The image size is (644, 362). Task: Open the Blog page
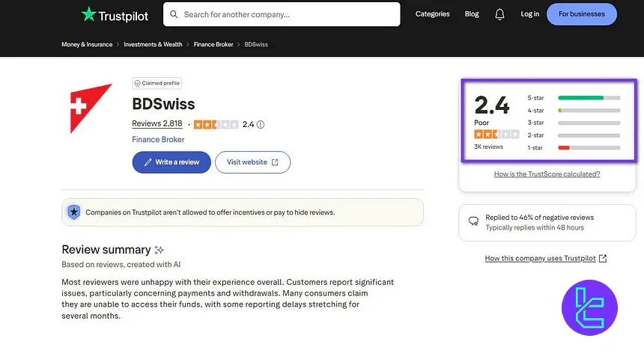point(472,14)
